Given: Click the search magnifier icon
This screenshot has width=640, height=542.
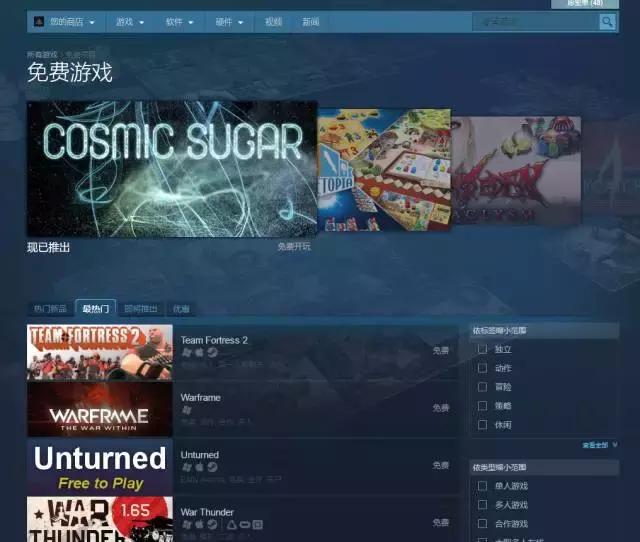Looking at the screenshot, I should pyautogui.click(x=606, y=22).
